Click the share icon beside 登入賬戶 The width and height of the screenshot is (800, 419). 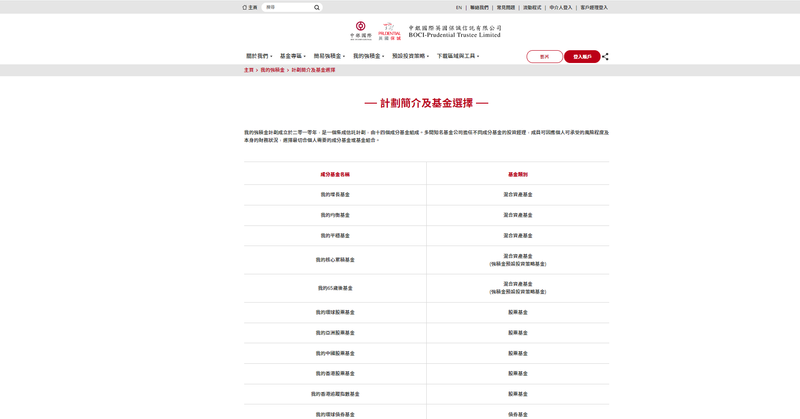tap(605, 57)
